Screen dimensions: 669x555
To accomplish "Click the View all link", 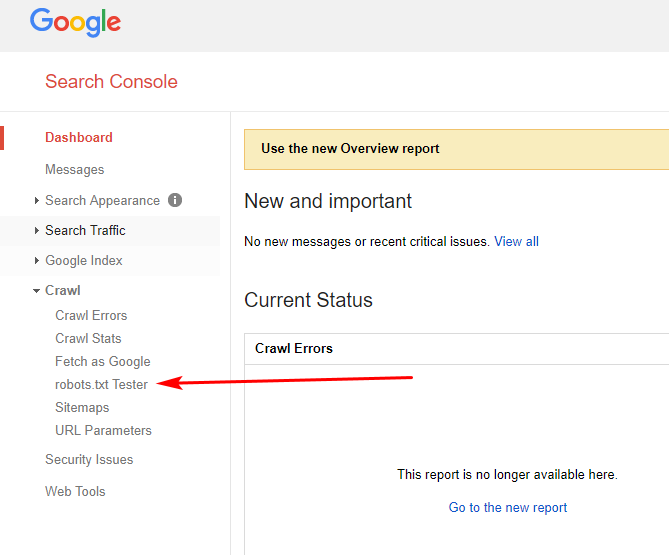I will 516,241.
